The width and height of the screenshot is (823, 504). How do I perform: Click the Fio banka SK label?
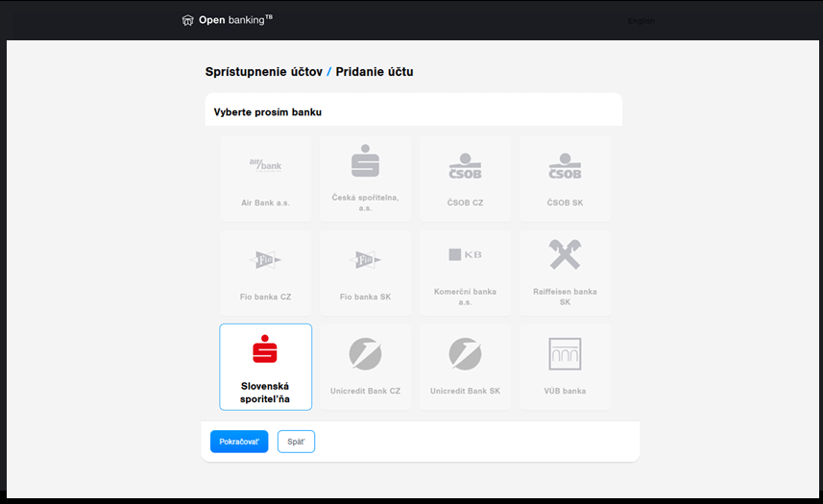point(365,297)
